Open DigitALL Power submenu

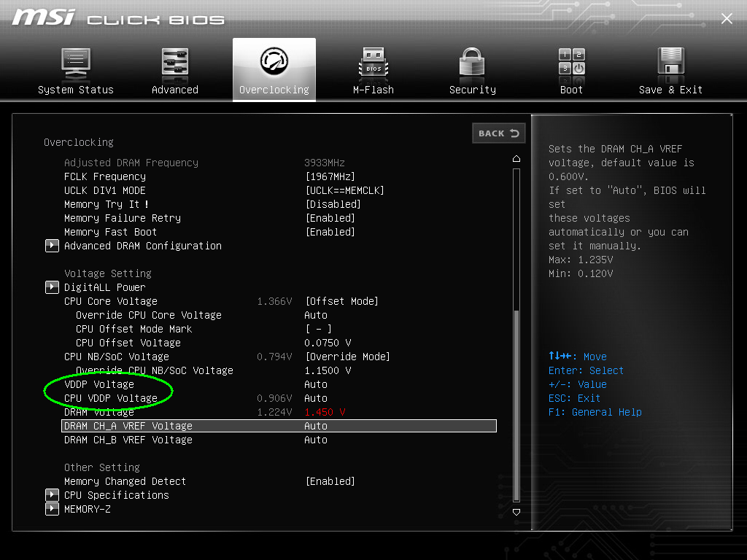click(x=105, y=287)
